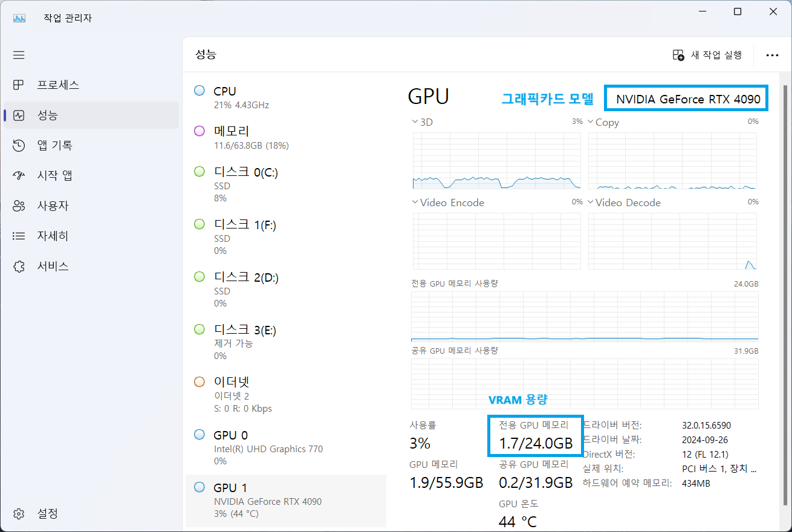Click the 디스크 3(E:) green circle indicator
Image resolution: width=792 pixels, height=532 pixels.
[x=200, y=329]
